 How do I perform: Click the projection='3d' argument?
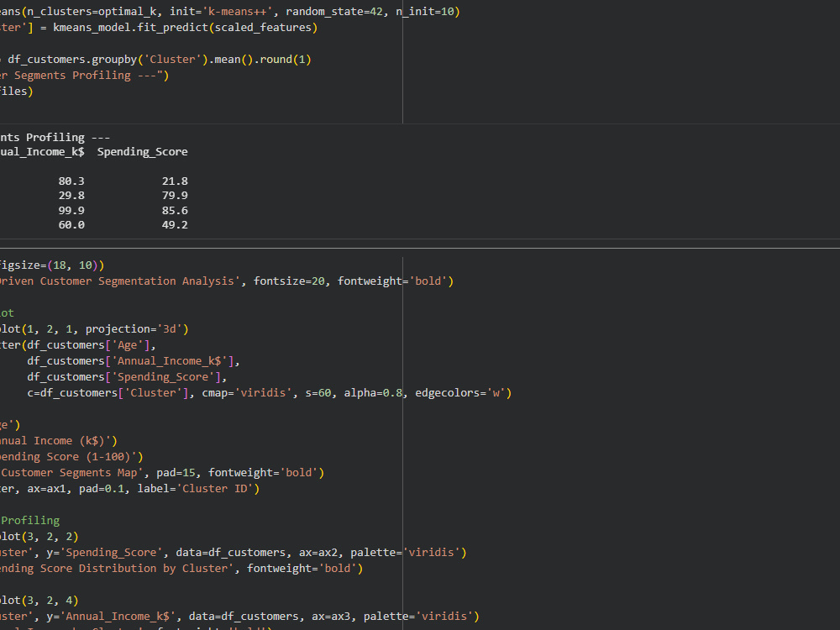tap(134, 329)
